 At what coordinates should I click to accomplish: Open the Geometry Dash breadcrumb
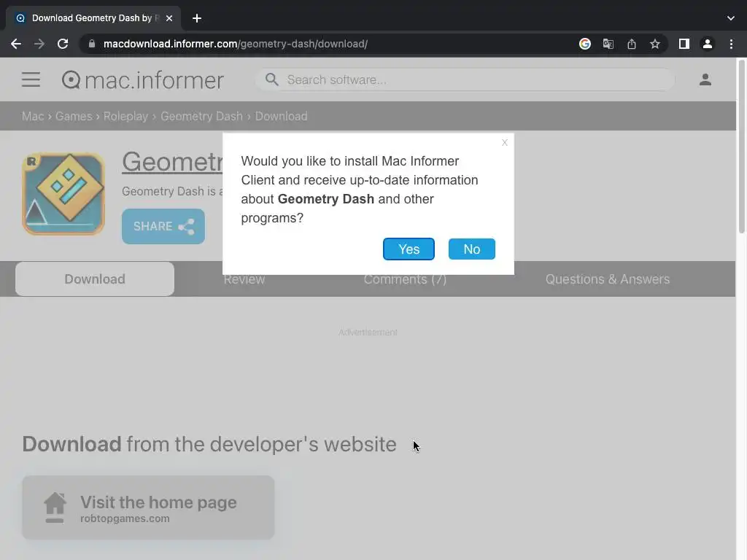201,116
